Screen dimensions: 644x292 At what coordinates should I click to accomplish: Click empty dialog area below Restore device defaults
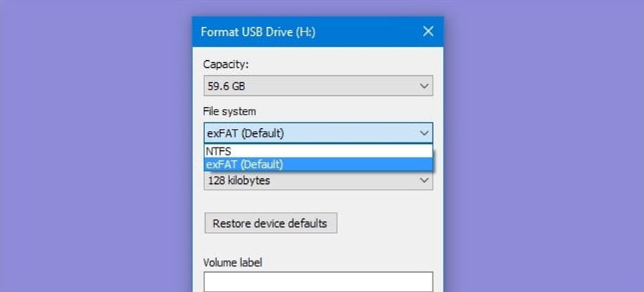318,245
